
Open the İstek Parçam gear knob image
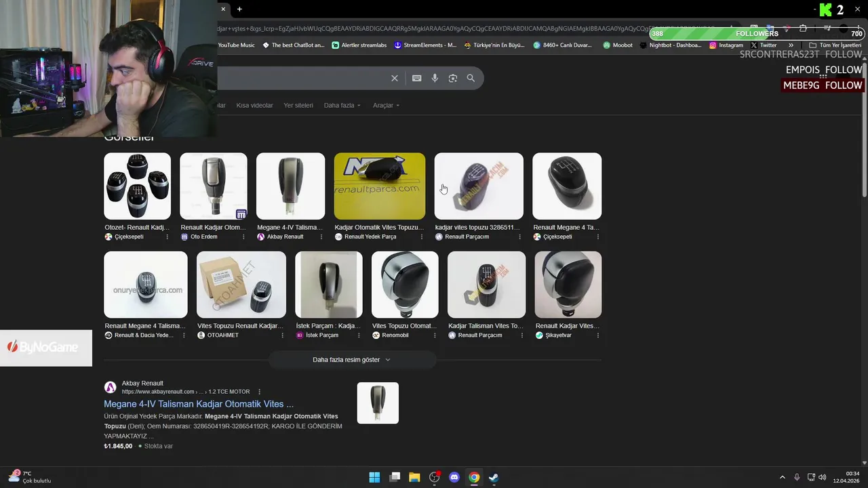coord(329,285)
